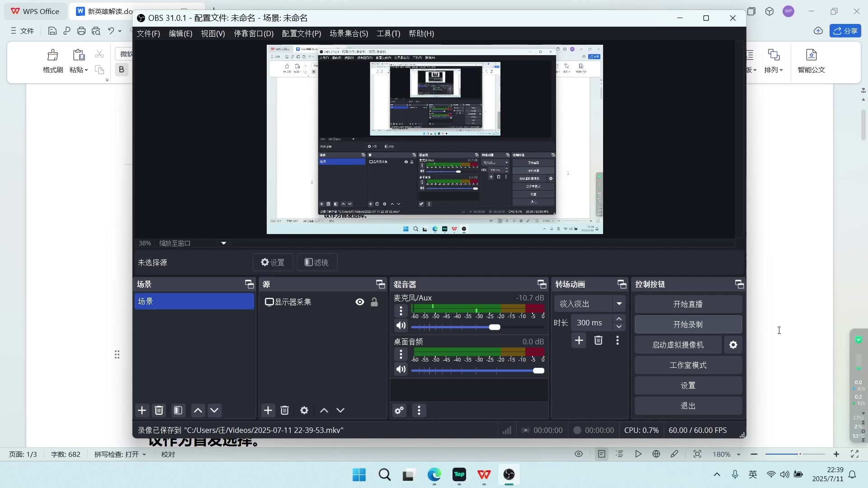The image size is (868, 488).
Task: Open source properties gear in Sources panel
Action: 304,410
